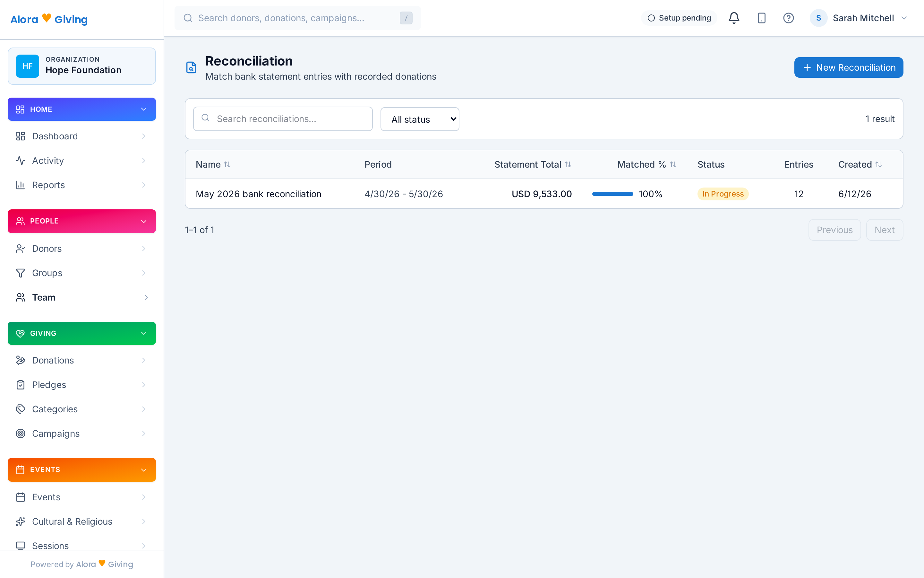Click the entries count 12
924x578 pixels.
(x=799, y=194)
